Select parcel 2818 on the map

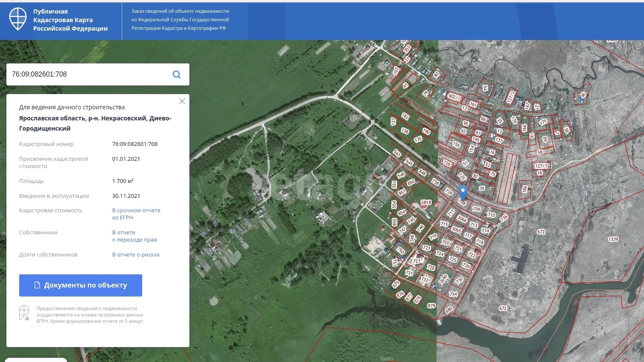click(x=426, y=202)
